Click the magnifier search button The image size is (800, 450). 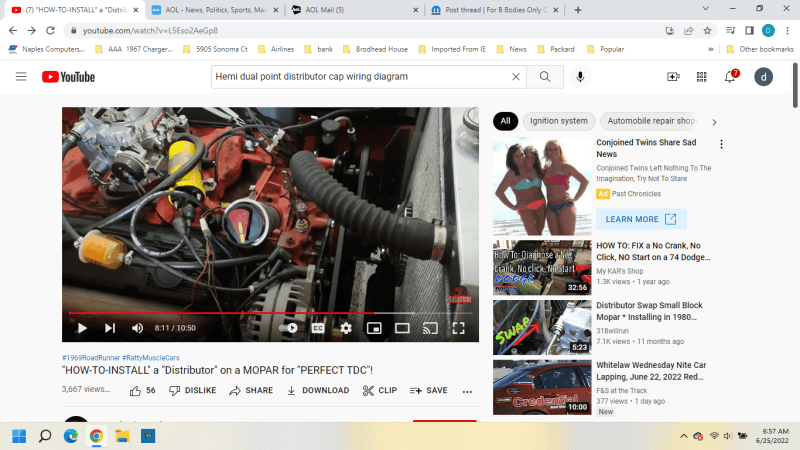545,77
